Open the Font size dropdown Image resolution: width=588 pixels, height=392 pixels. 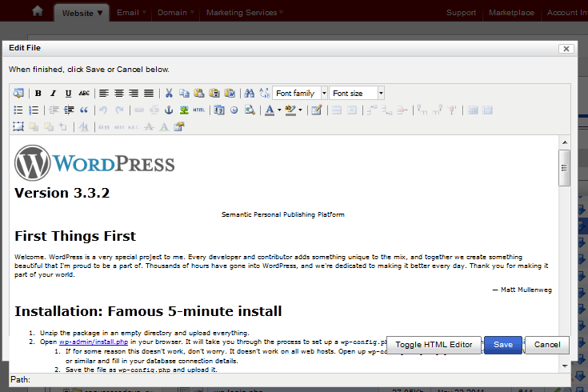pos(357,93)
